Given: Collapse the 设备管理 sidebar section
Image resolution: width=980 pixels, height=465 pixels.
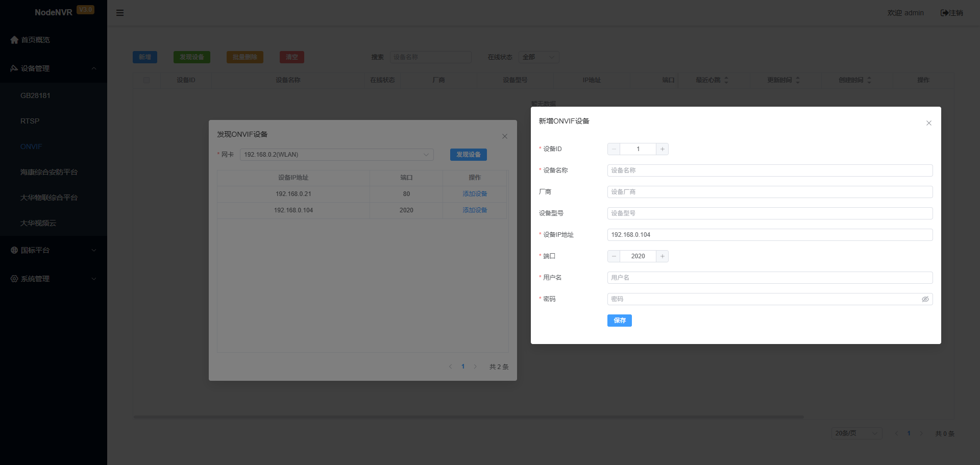Looking at the screenshot, I should click(x=54, y=68).
